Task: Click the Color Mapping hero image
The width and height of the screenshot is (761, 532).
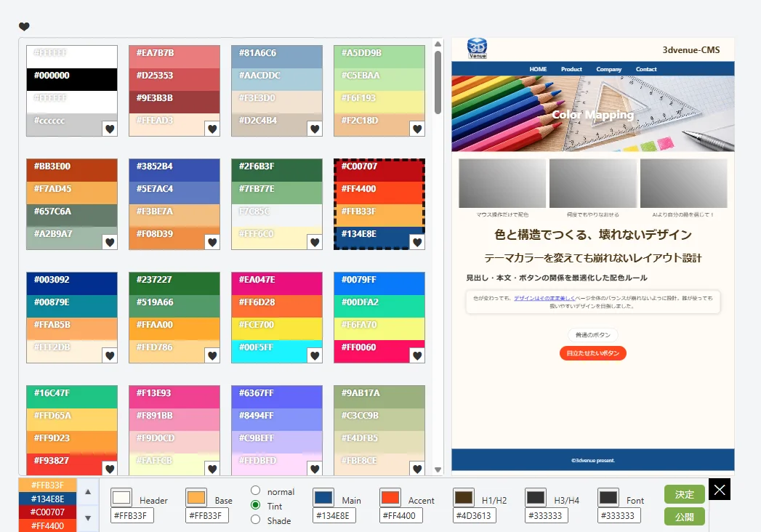Action: 592,113
